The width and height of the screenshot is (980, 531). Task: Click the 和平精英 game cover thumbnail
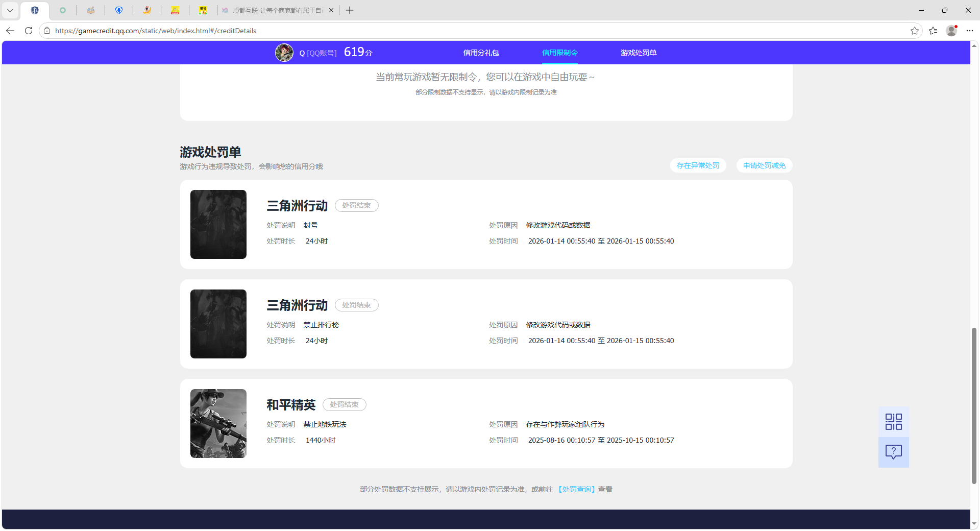point(218,423)
